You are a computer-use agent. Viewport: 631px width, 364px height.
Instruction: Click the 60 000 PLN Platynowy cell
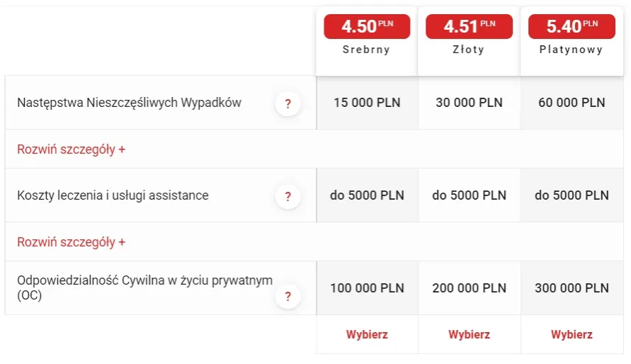pos(572,103)
